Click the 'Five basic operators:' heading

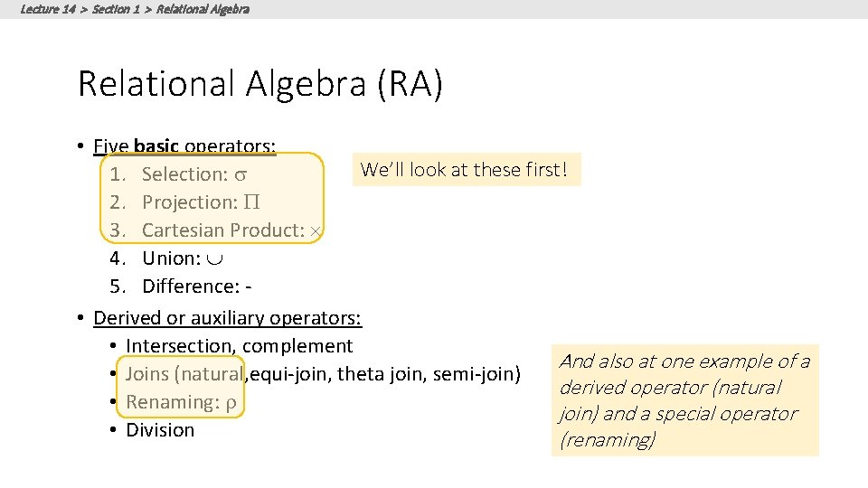click(x=185, y=145)
